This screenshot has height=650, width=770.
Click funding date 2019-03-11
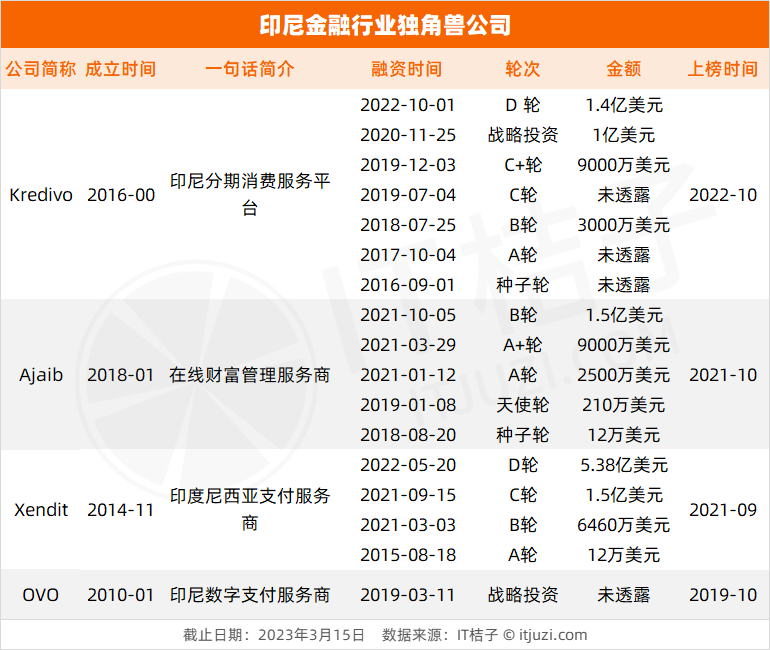[x=408, y=595]
